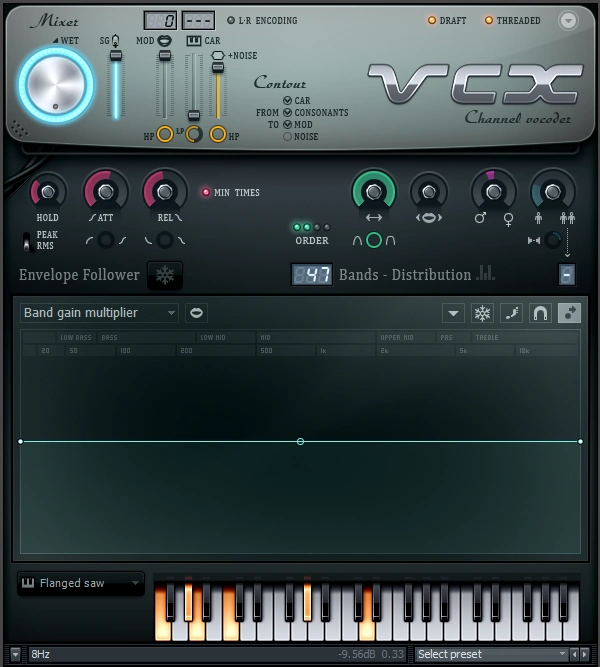Toggle MIN TIMES LED

(206, 193)
